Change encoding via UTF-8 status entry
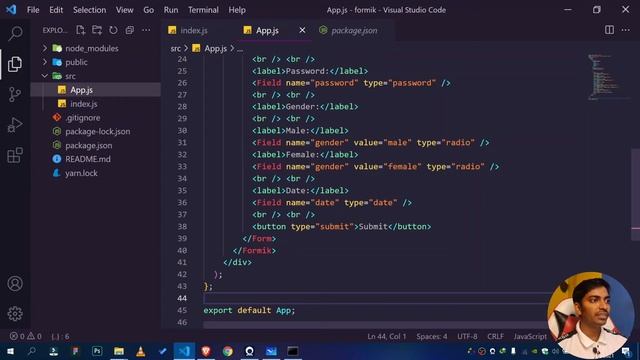 [467, 336]
